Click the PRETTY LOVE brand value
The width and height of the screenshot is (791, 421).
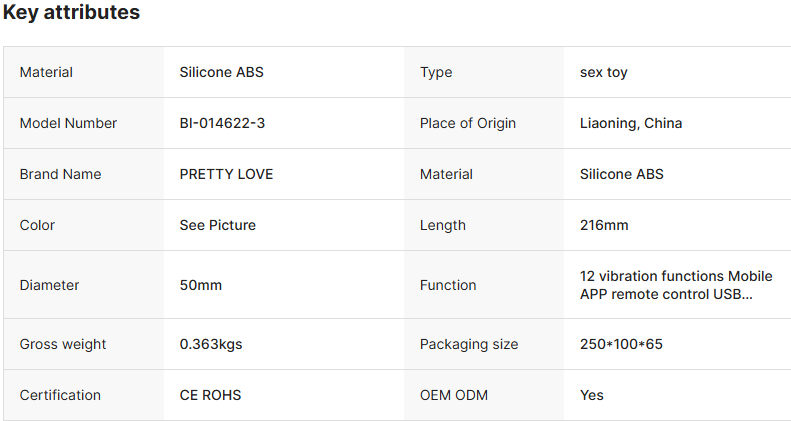(226, 174)
